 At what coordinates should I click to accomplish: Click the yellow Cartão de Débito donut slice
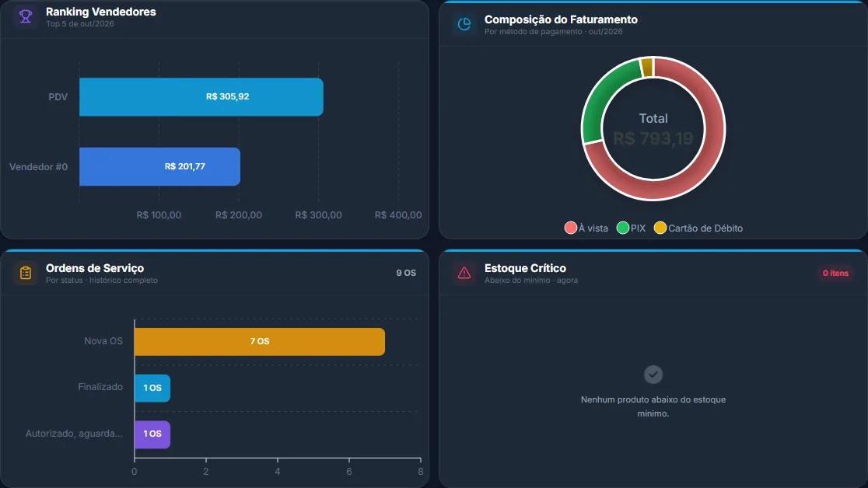(646, 67)
